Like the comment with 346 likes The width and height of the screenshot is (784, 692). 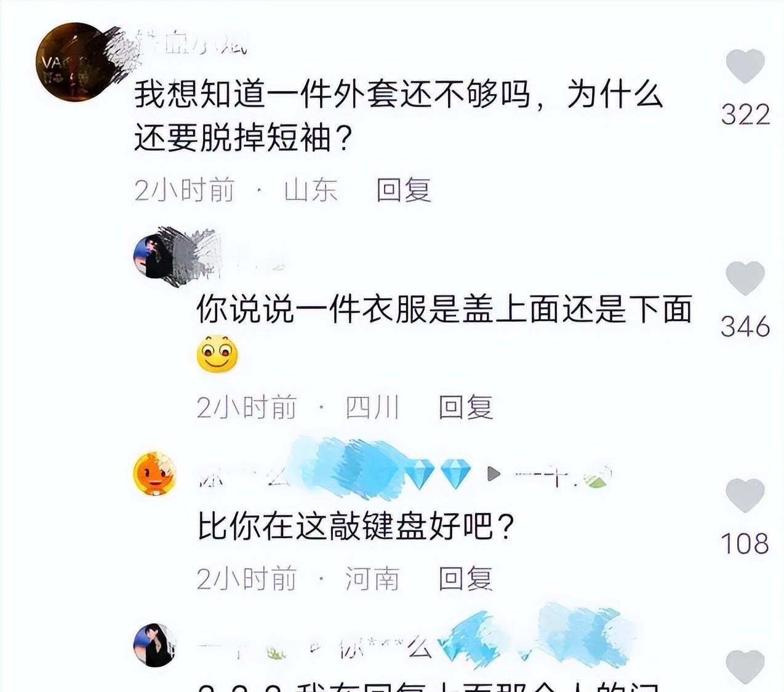(745, 278)
